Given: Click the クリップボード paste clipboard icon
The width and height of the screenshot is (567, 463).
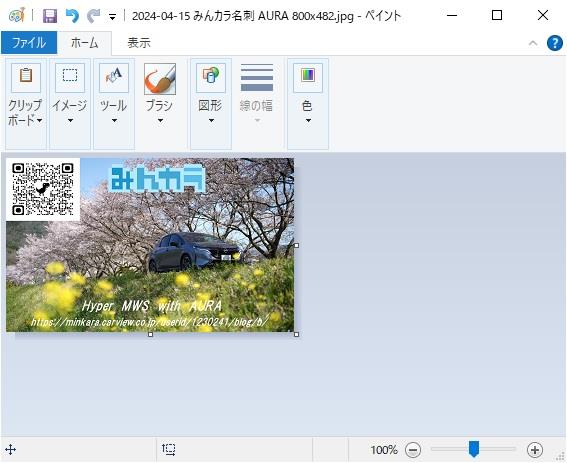Looking at the screenshot, I should click(x=26, y=77).
